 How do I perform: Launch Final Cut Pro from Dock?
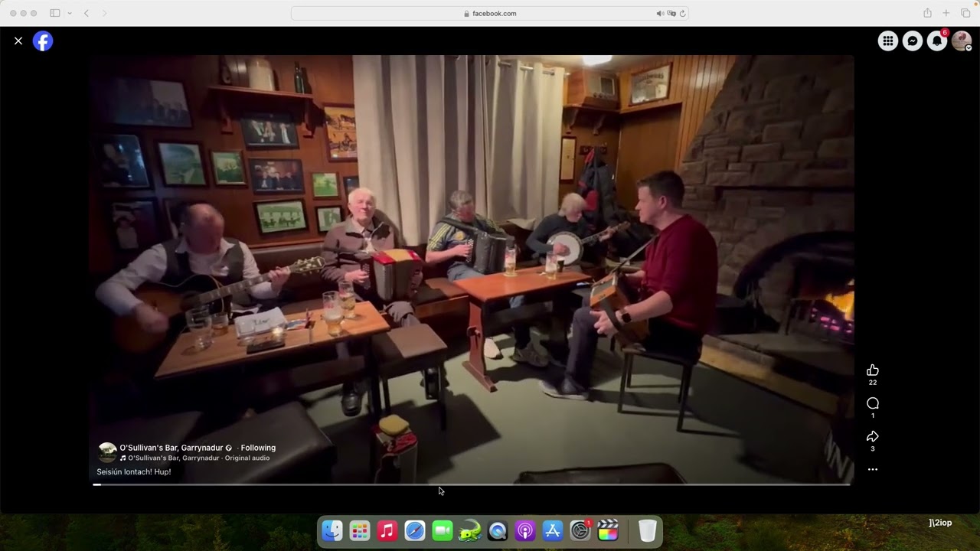coord(608,530)
